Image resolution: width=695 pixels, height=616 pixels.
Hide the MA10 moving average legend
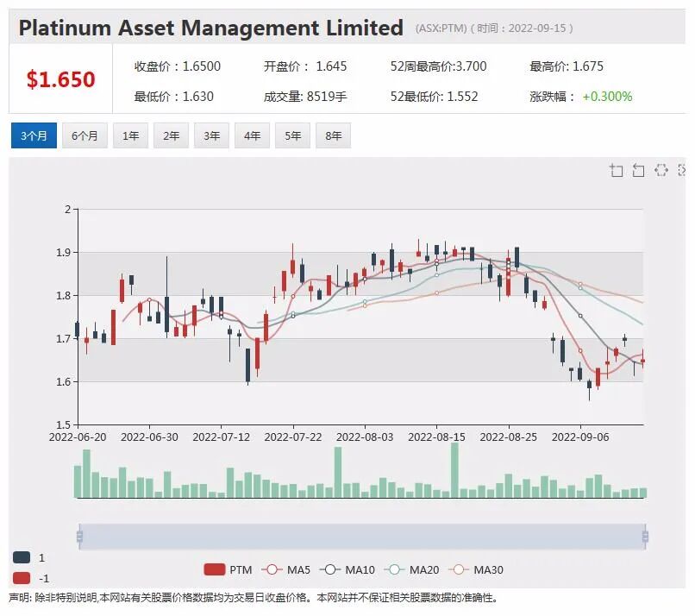point(347,570)
